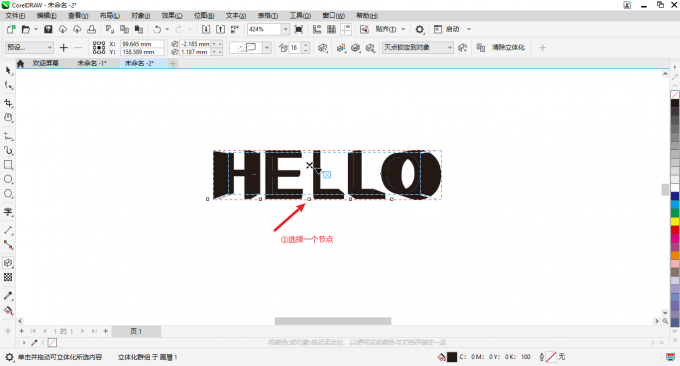Screen dimensions: 680x366
Task: Increase extrusion depth with up stepper
Action: click(x=306, y=45)
